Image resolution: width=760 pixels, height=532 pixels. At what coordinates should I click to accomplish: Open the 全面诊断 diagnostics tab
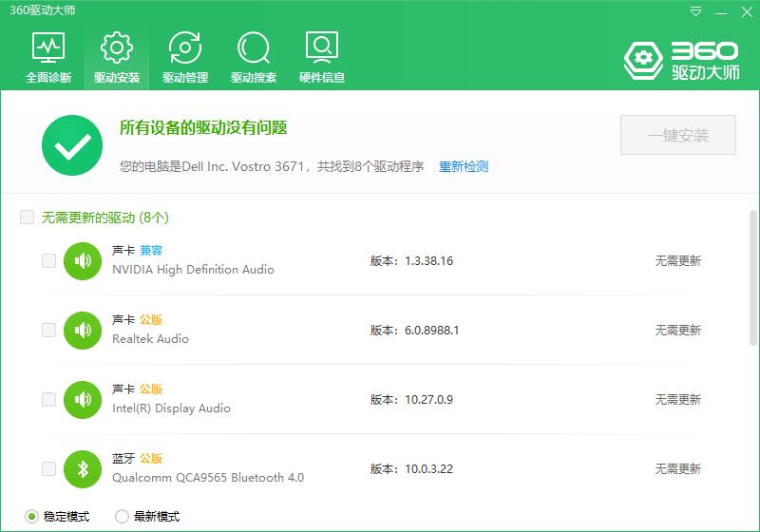[48, 57]
